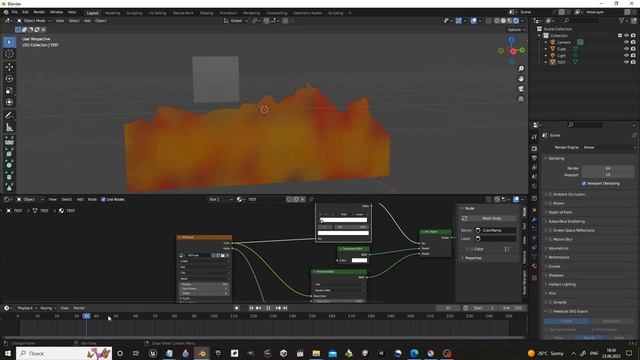This screenshot has width=640, height=360.
Task: Select the Transform tool in viewport toolbar
Action: coord(9,102)
